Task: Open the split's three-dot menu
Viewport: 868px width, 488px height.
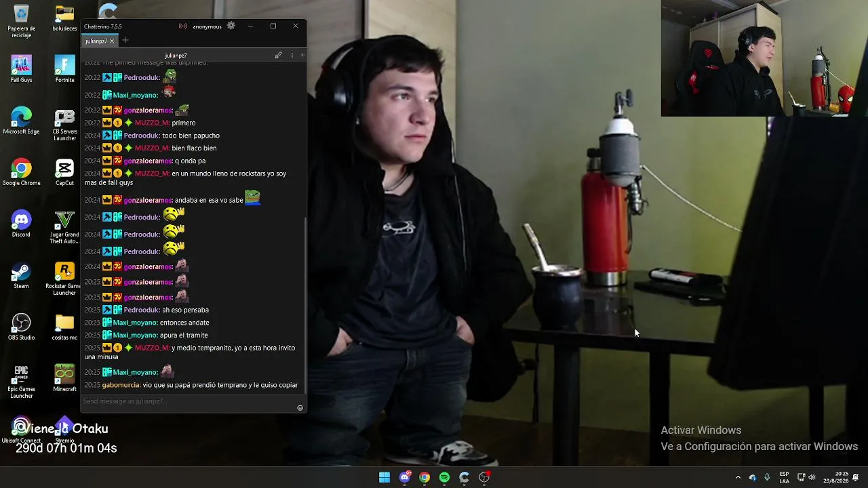Action: pos(292,56)
